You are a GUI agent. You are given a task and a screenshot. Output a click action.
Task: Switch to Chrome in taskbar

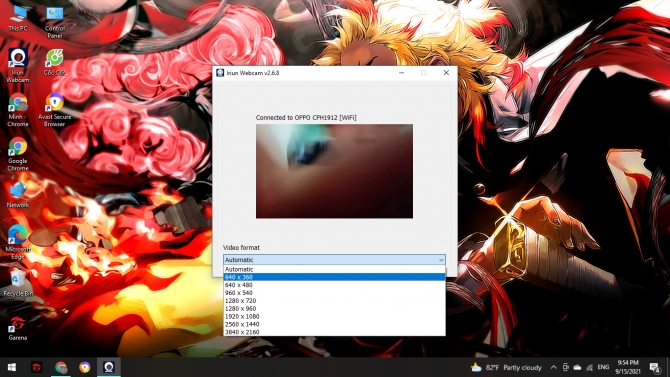61,367
